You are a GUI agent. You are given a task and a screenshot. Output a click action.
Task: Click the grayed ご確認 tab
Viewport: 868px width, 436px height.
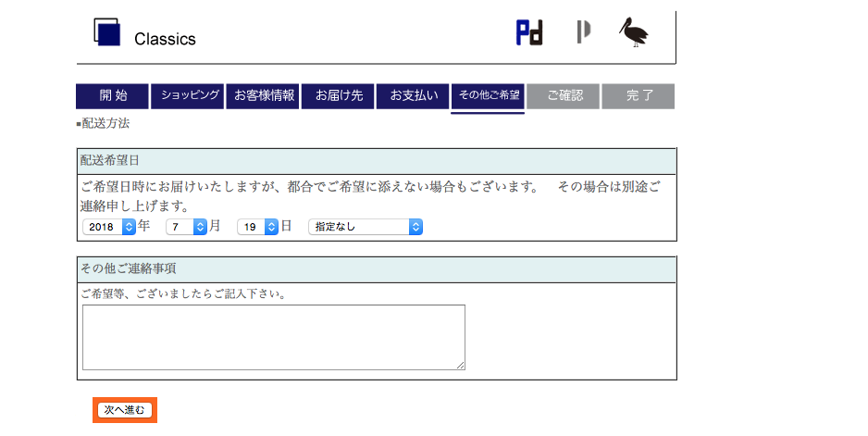tap(564, 96)
